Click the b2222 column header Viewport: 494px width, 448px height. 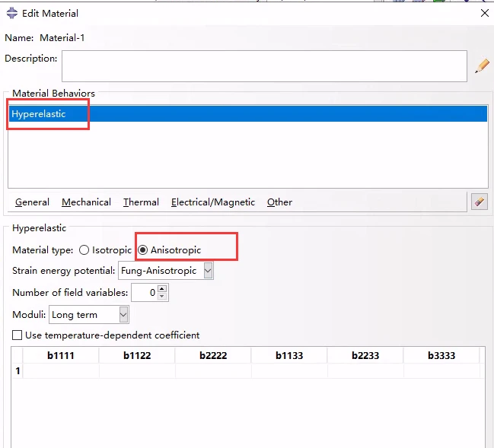[213, 355]
